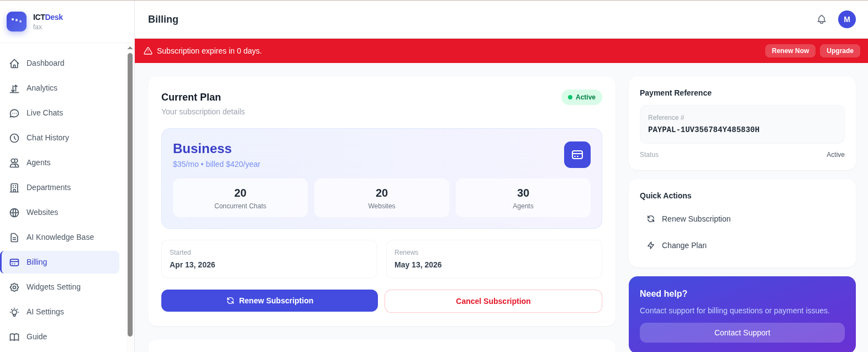
Task: Go to Analytics page
Action: tap(60, 88)
